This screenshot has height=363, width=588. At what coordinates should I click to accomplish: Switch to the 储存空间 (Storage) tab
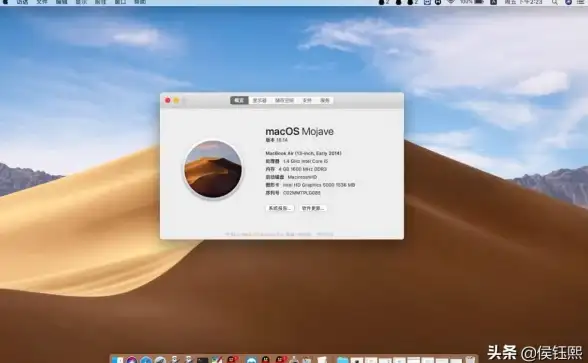tap(284, 100)
